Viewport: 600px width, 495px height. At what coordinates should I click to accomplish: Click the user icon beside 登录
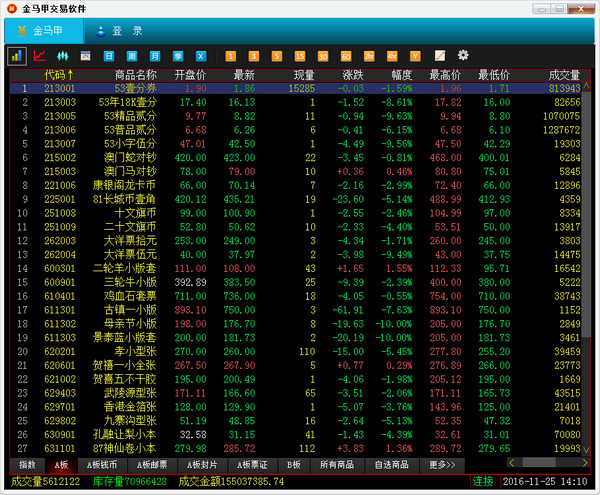pos(101,31)
